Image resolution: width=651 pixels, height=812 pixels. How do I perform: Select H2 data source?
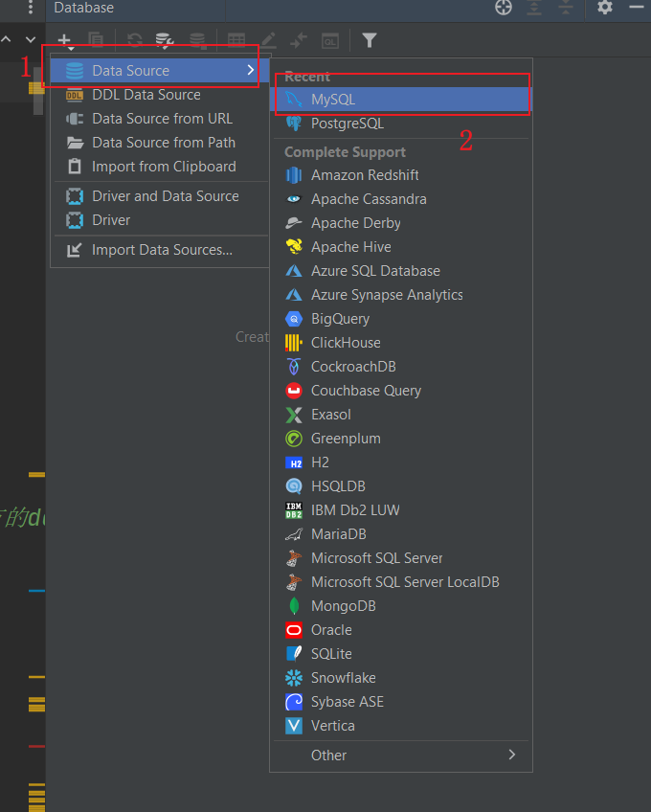pyautogui.click(x=401, y=462)
